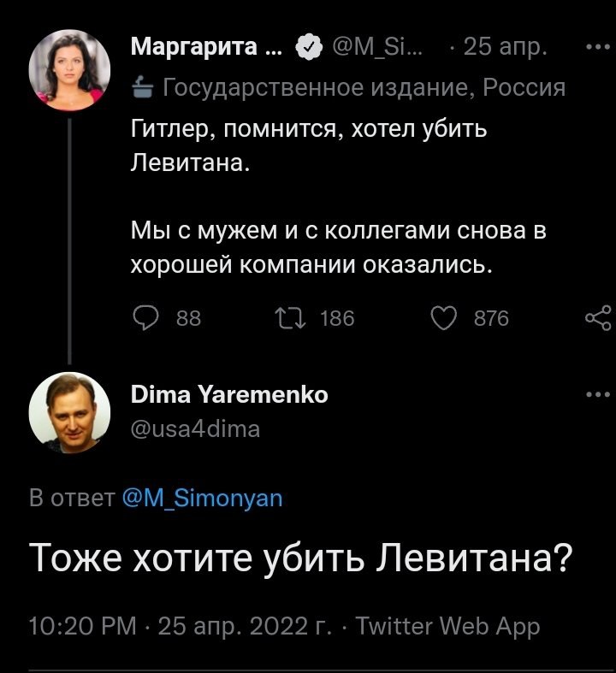
Task: Click the Государственное издание, Россия label
Action: click(364, 88)
